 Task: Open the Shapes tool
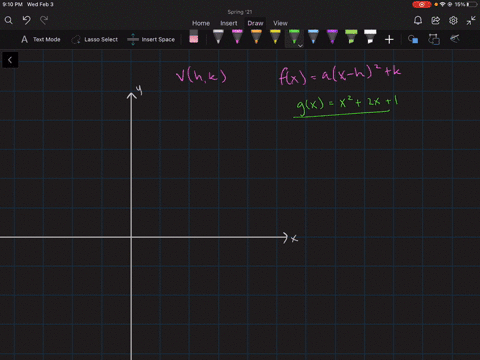[413, 39]
